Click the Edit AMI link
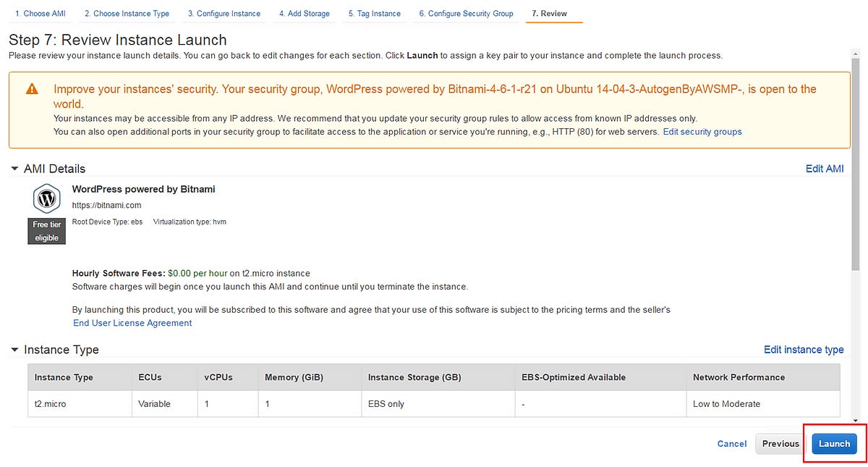 [825, 169]
